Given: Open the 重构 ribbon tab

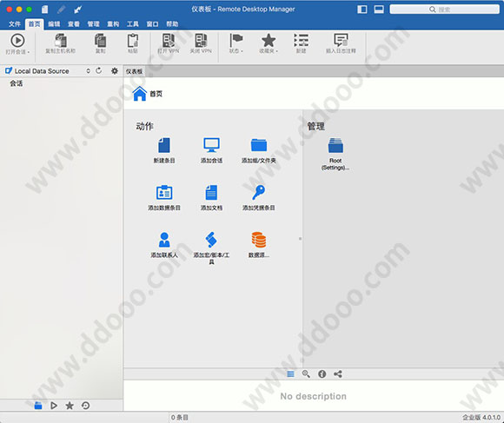Looking at the screenshot, I should tap(113, 24).
